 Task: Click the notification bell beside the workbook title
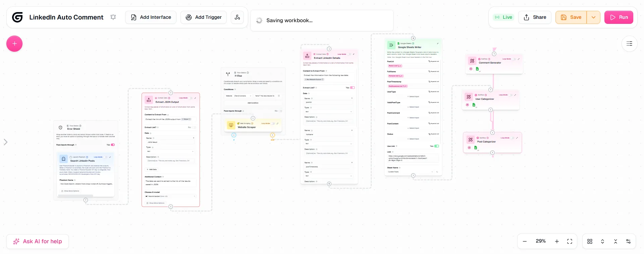(x=113, y=17)
